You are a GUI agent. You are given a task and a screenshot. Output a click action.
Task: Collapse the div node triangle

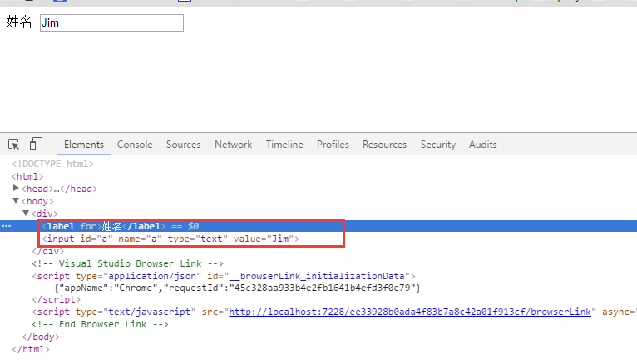click(x=26, y=213)
